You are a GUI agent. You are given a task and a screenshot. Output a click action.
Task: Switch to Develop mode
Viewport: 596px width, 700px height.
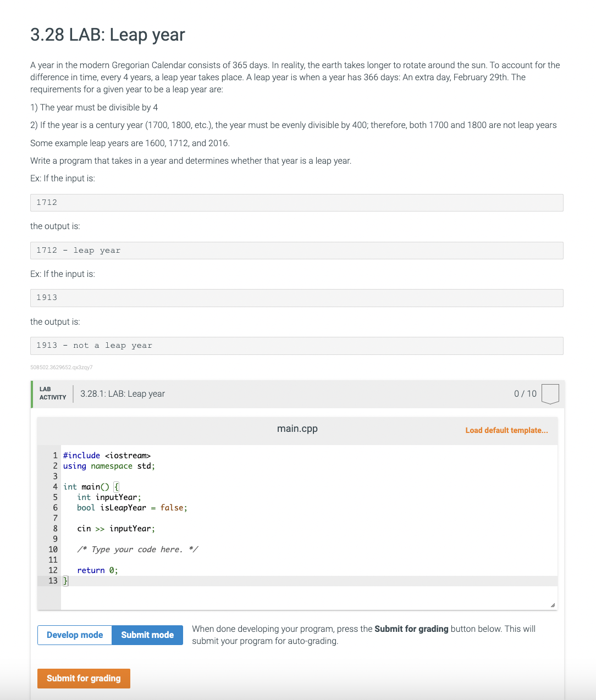[75, 635]
